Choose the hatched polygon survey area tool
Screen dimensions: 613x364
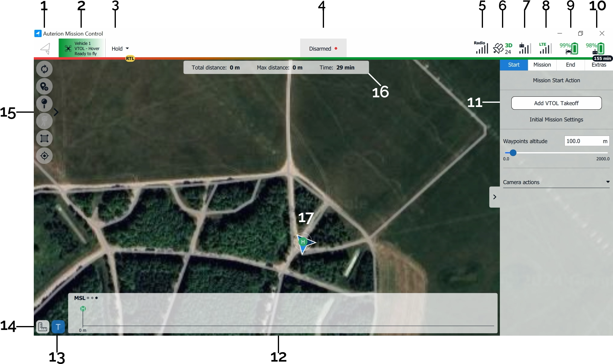pyautogui.click(x=44, y=139)
